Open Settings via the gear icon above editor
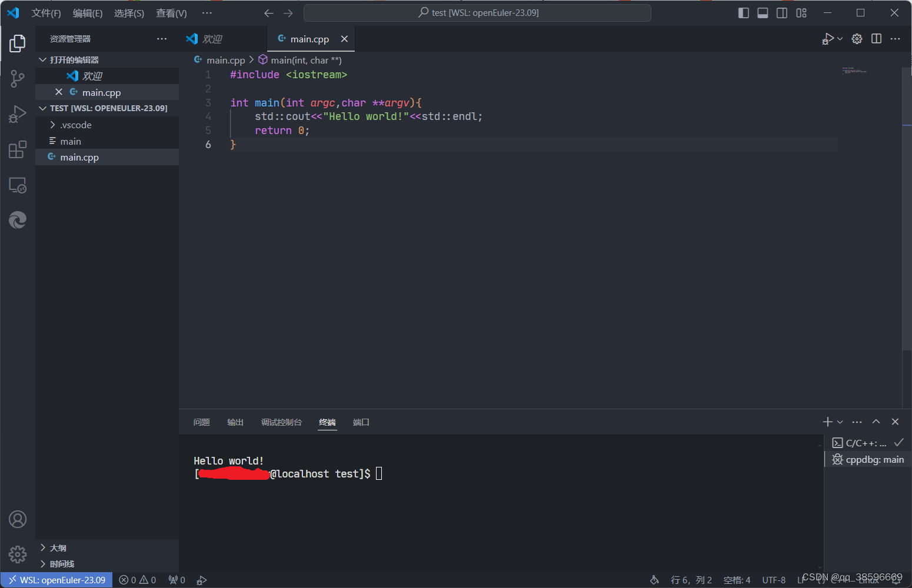The image size is (912, 588). 857,38
